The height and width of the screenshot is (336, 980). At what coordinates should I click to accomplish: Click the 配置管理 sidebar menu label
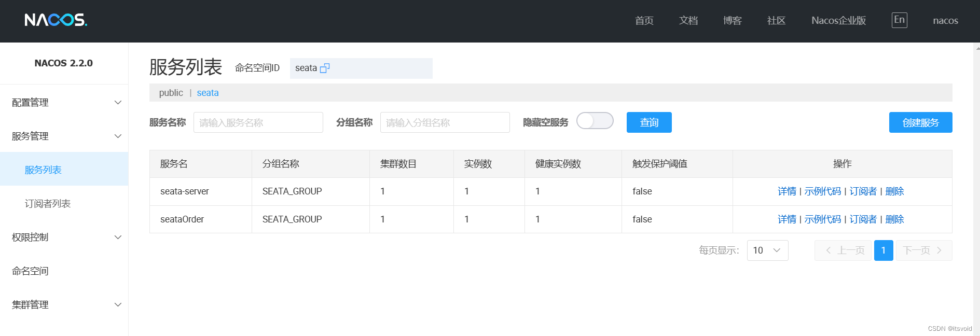click(30, 102)
